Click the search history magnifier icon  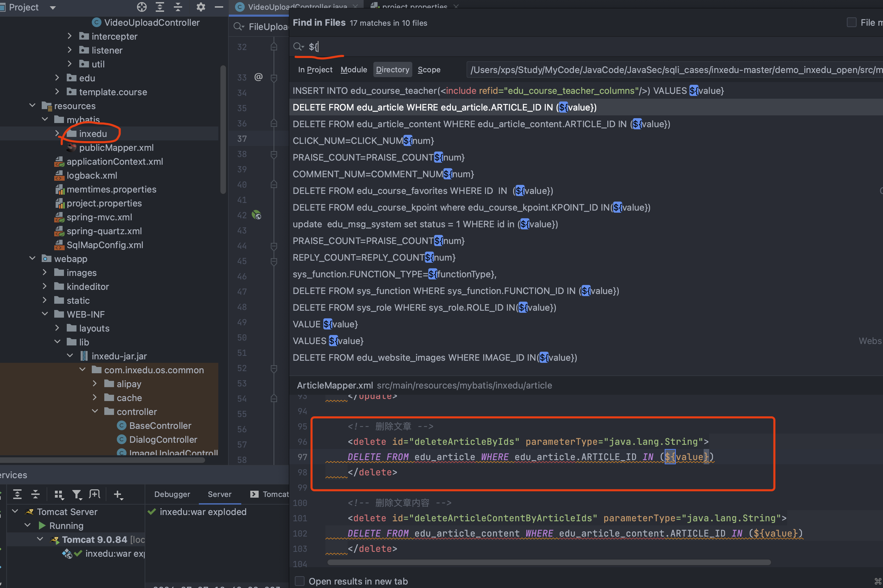coord(299,47)
